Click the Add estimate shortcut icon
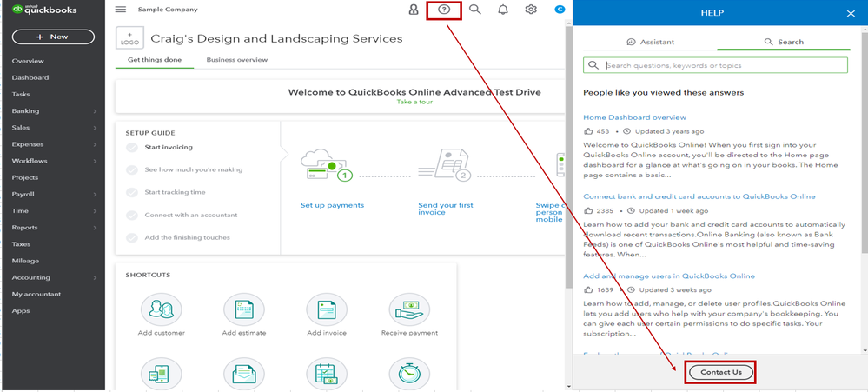The height and width of the screenshot is (392, 868). [x=243, y=309]
